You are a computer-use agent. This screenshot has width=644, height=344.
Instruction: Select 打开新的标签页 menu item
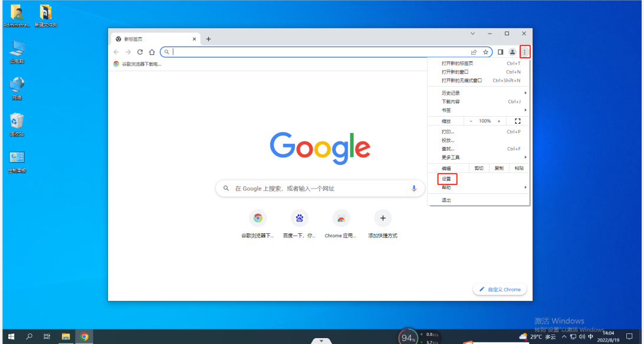(478, 64)
